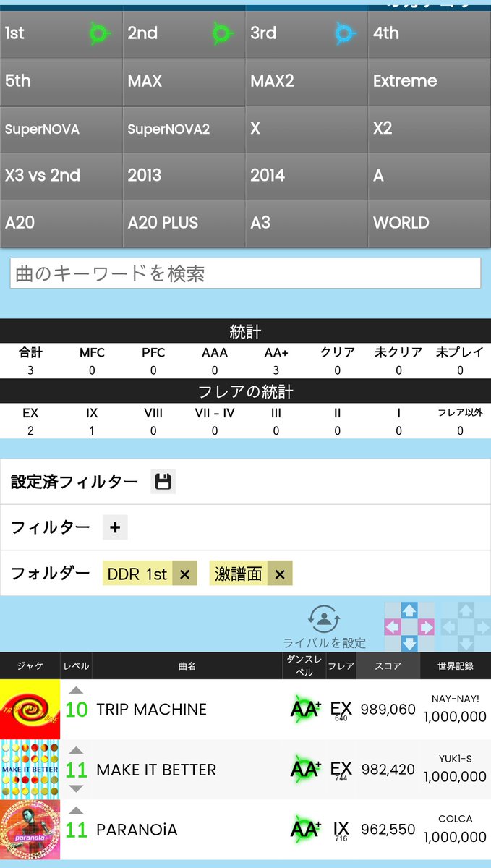Image resolution: width=491 pixels, height=868 pixels.
Task: Switch to the faded double-play pad
Action: click(x=466, y=626)
